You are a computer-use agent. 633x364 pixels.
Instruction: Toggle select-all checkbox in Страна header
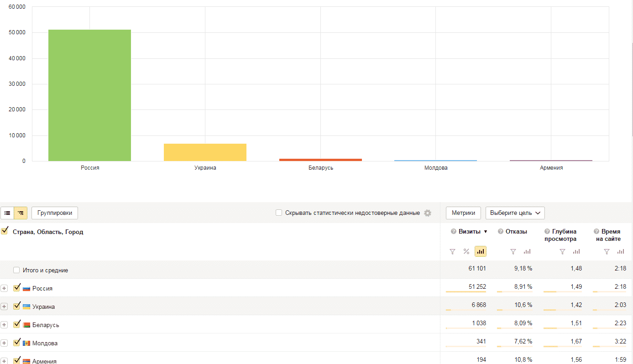coord(5,231)
